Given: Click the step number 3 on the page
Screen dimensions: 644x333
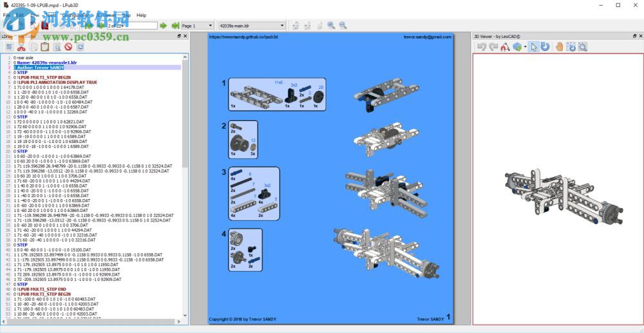Looking at the screenshot, I should click(x=224, y=172).
